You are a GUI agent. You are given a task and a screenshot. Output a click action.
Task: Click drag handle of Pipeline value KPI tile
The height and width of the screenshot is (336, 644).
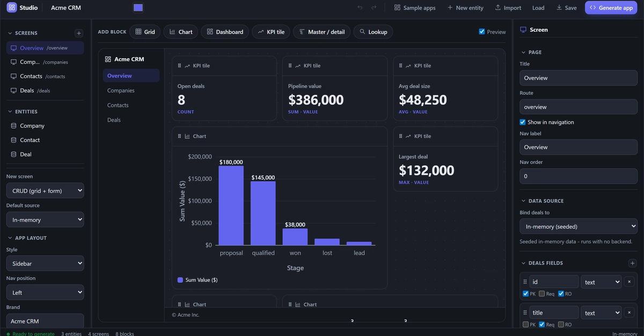click(290, 65)
